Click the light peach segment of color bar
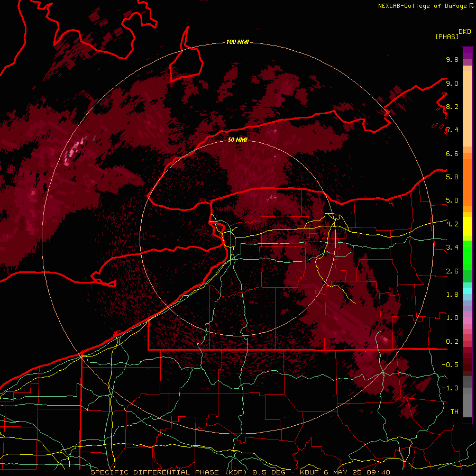Screen dimensions: 476x476 coord(467,108)
